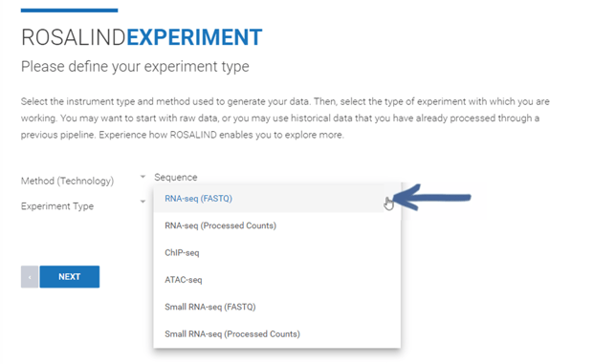Click the ROSALIND word in the title
Viewport: 593px width, 364px height.
[74, 37]
